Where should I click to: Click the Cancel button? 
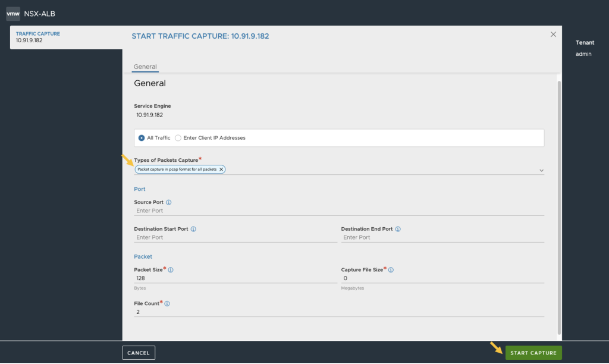tap(139, 353)
